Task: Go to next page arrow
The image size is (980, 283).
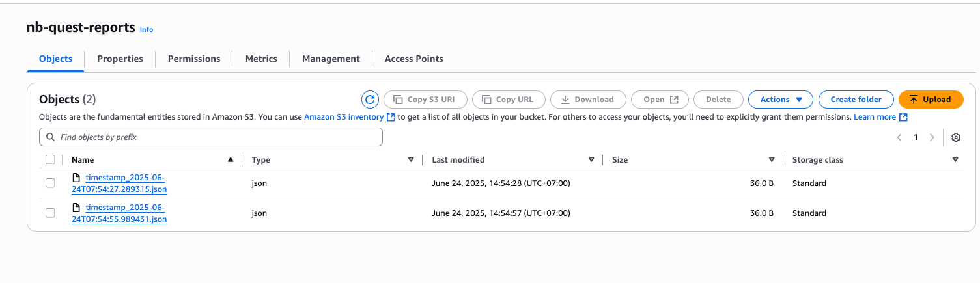Action: [x=932, y=137]
